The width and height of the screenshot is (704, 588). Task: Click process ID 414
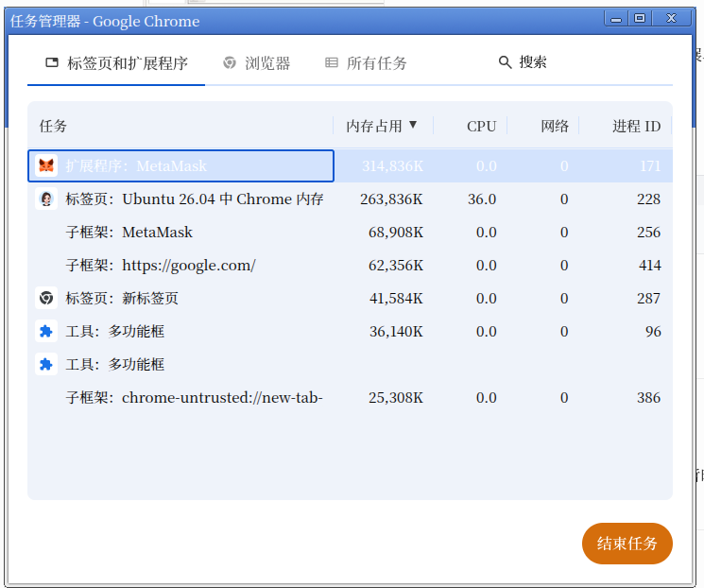(650, 266)
